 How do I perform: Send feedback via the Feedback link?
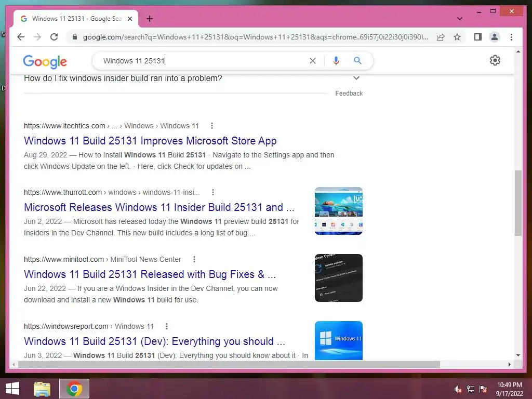349,94
